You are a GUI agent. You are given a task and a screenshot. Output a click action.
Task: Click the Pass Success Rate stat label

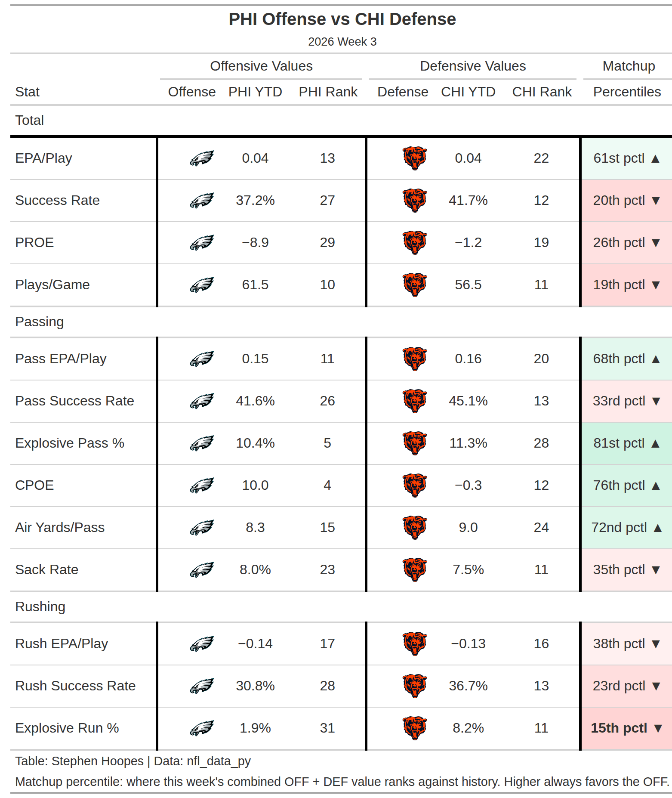(74, 401)
